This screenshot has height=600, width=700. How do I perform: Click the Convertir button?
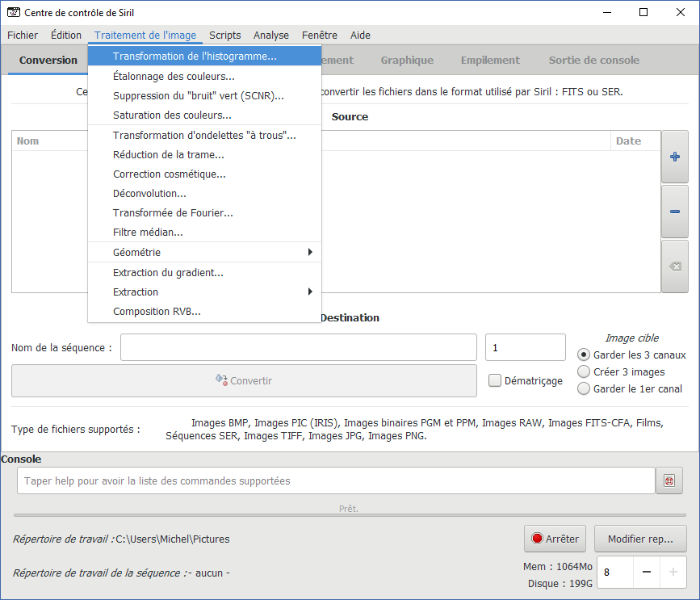(x=244, y=381)
